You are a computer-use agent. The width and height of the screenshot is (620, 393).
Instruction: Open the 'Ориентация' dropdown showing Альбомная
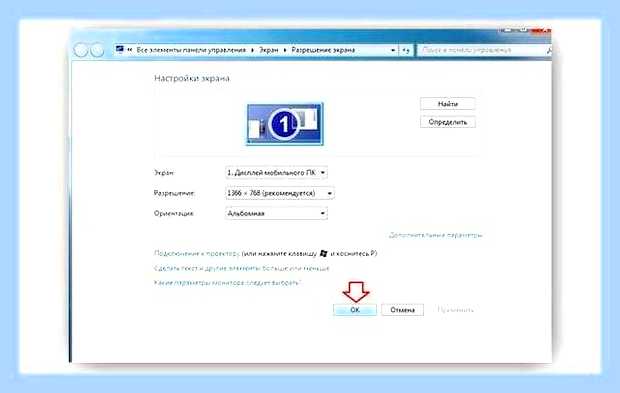[x=276, y=213]
